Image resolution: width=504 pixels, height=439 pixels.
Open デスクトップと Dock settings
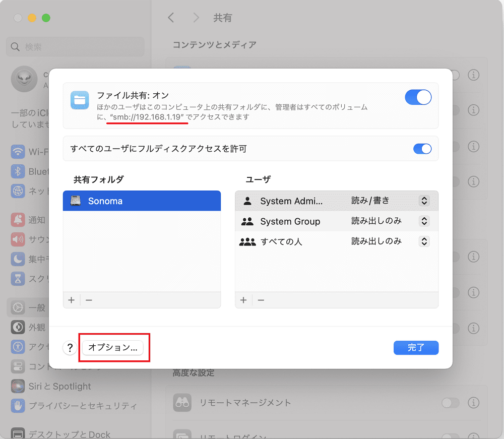point(61,434)
